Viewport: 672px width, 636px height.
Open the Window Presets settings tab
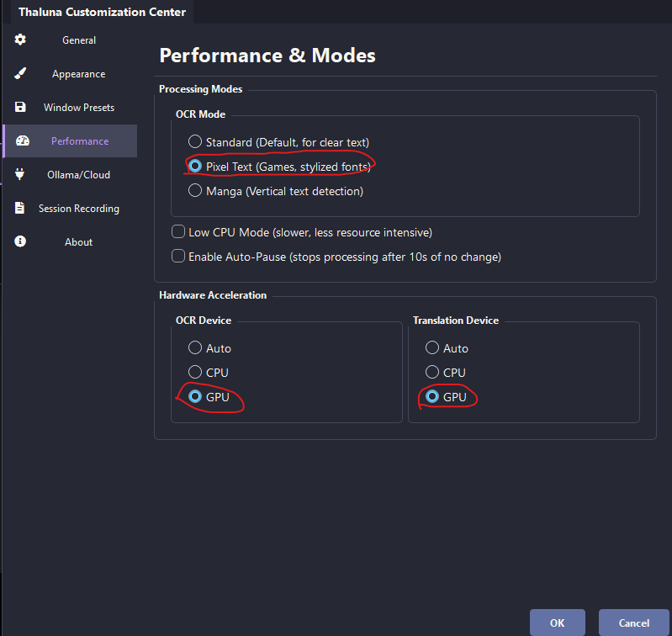[x=78, y=108]
